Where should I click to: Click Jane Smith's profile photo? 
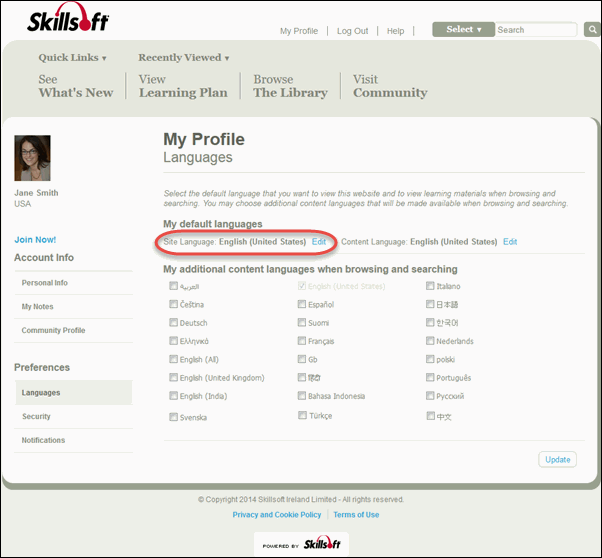[32, 158]
